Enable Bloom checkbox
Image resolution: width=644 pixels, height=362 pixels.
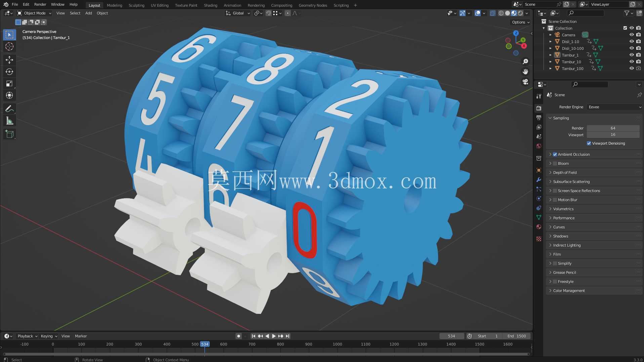click(555, 164)
